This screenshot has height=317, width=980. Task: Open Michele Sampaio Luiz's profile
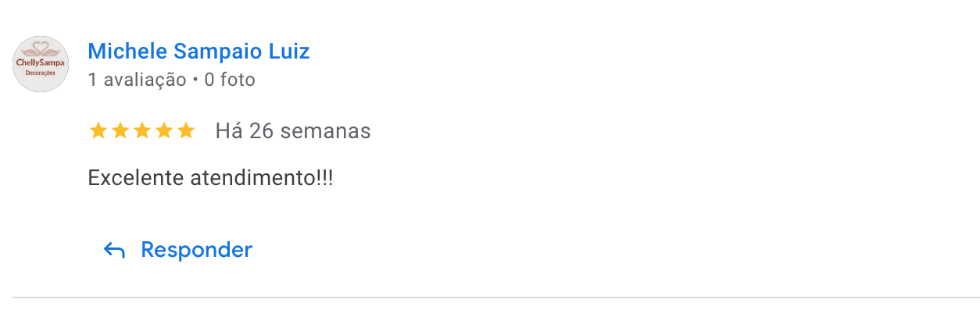pos(199,52)
